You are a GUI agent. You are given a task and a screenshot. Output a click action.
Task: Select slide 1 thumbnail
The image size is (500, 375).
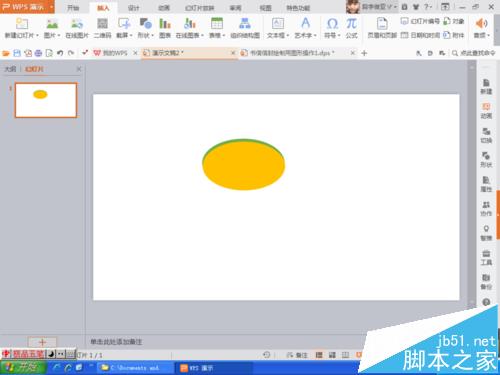point(46,100)
